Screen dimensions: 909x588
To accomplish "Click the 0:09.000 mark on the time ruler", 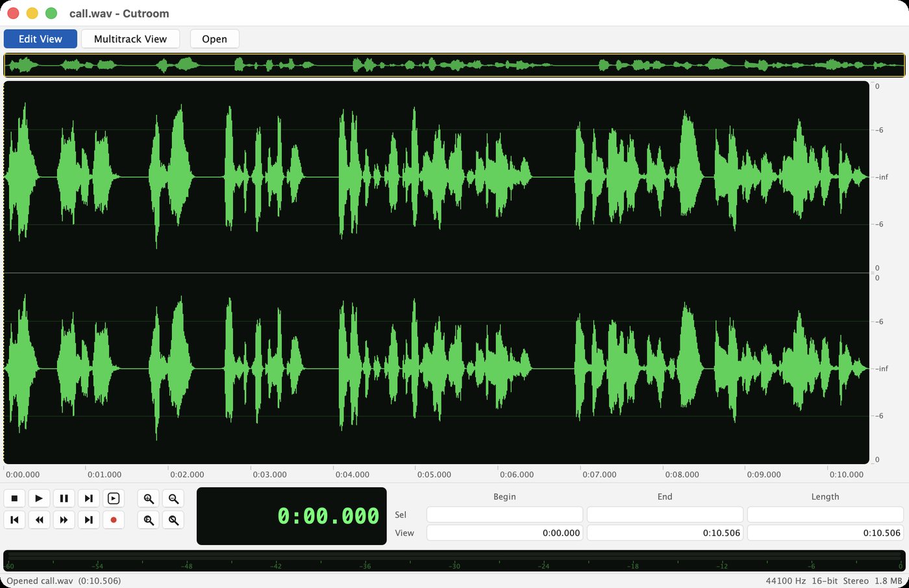I will pyautogui.click(x=764, y=474).
